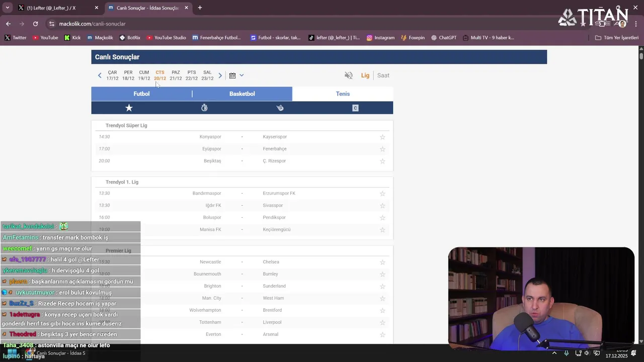Open the Fenerbahçe team link
This screenshot has width=644, height=362.
[x=275, y=149]
